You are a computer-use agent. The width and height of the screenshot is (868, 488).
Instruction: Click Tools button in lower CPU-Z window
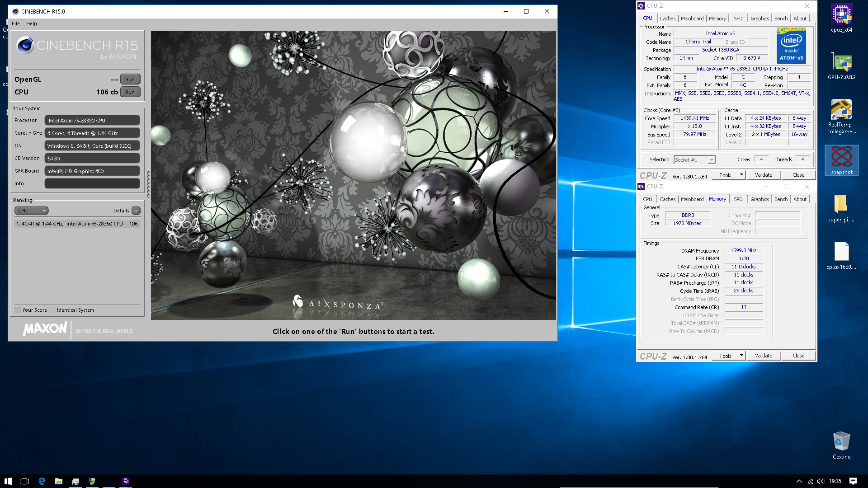(725, 356)
